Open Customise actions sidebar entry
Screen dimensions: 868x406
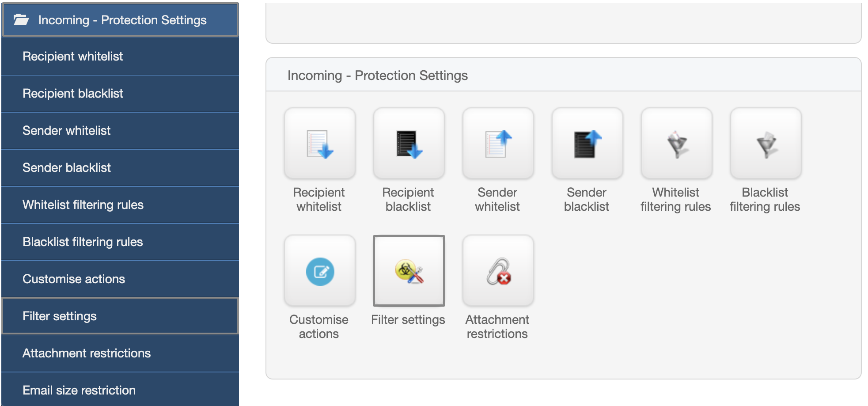[120, 279]
